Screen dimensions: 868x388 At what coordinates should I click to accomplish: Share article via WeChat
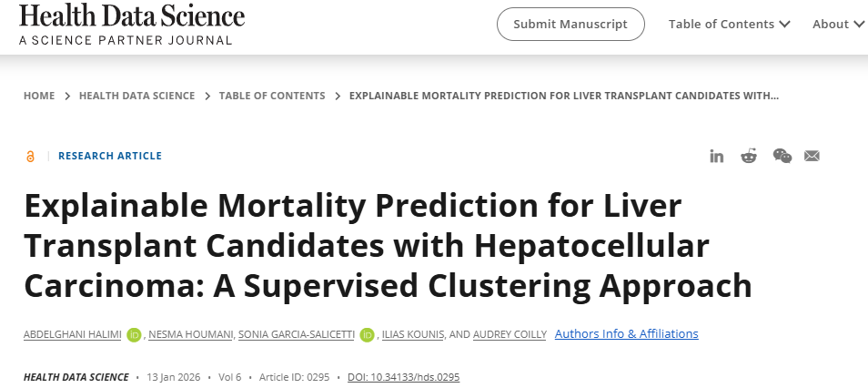click(782, 156)
